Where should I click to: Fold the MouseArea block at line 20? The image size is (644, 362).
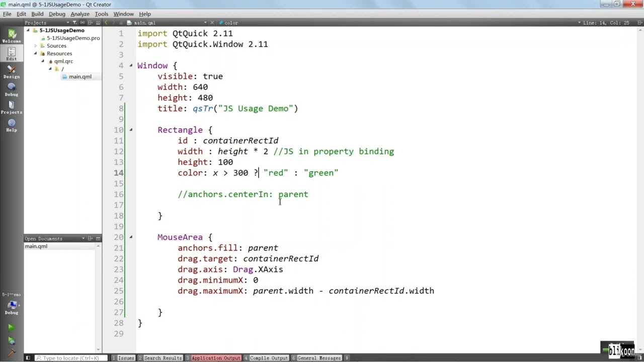click(131, 237)
